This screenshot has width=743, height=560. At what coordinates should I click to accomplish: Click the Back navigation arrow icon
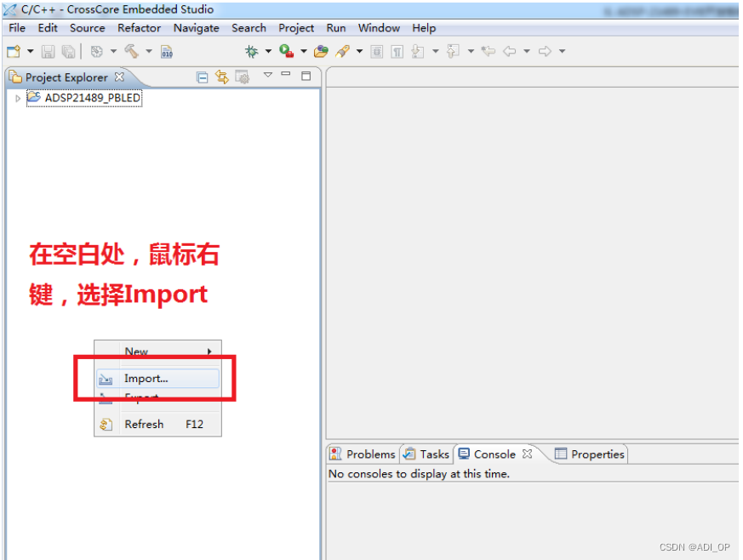[510, 51]
